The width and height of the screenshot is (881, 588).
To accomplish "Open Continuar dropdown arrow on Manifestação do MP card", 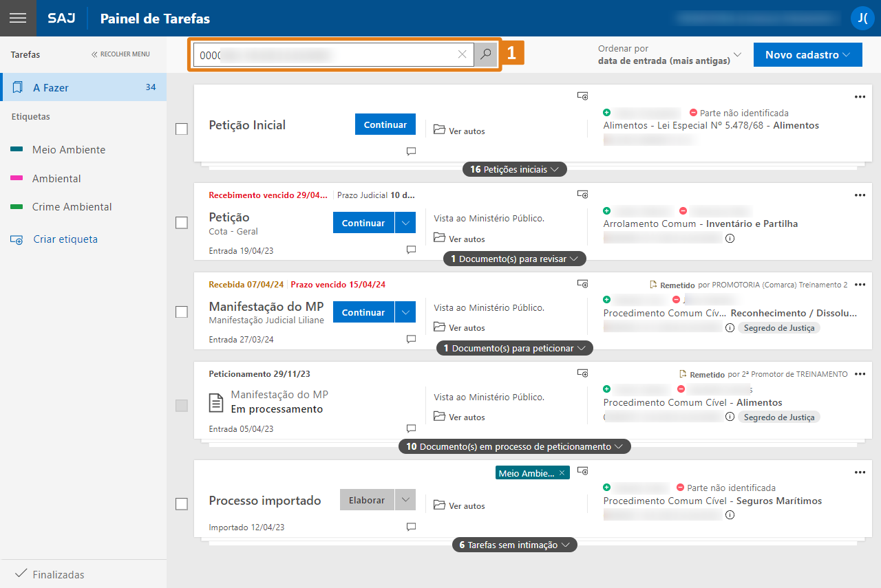I will [405, 312].
